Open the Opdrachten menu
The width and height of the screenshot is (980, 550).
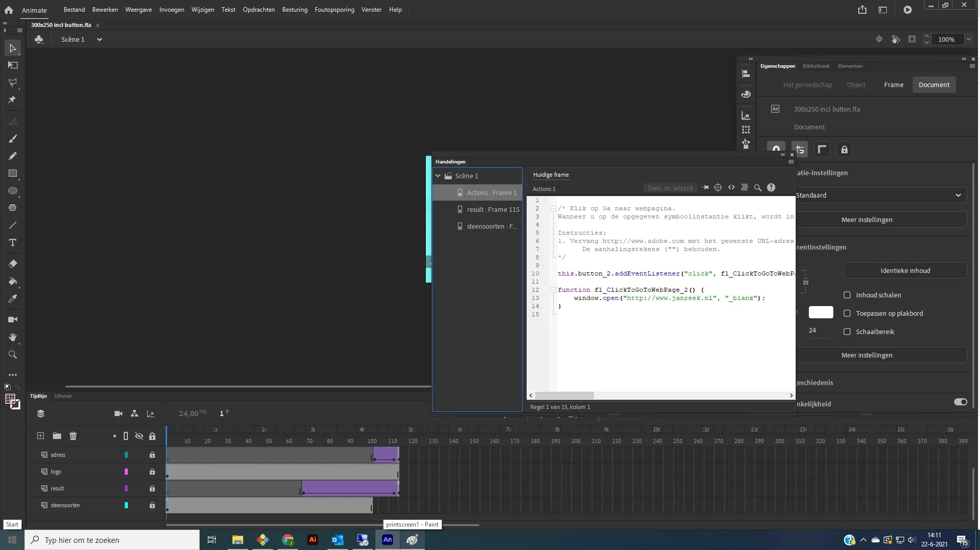click(258, 10)
